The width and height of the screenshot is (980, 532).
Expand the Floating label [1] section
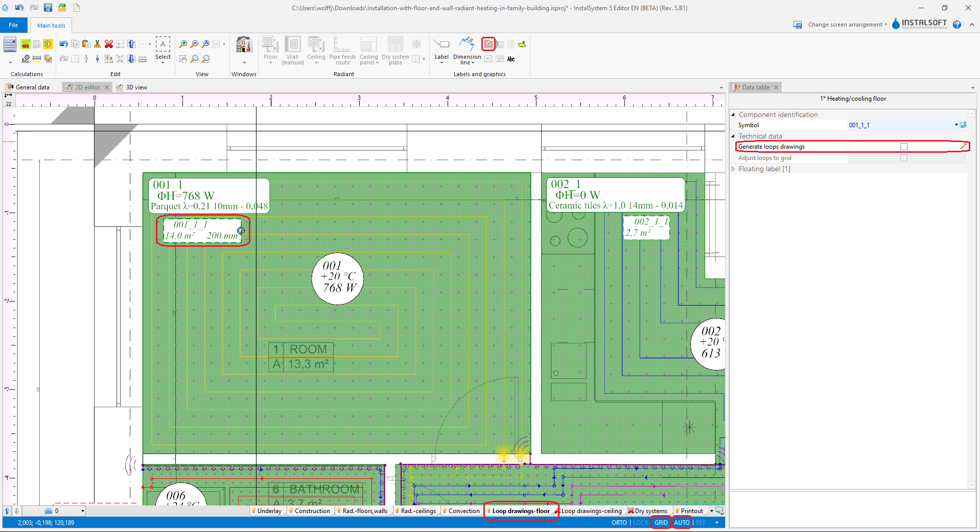[x=734, y=169]
